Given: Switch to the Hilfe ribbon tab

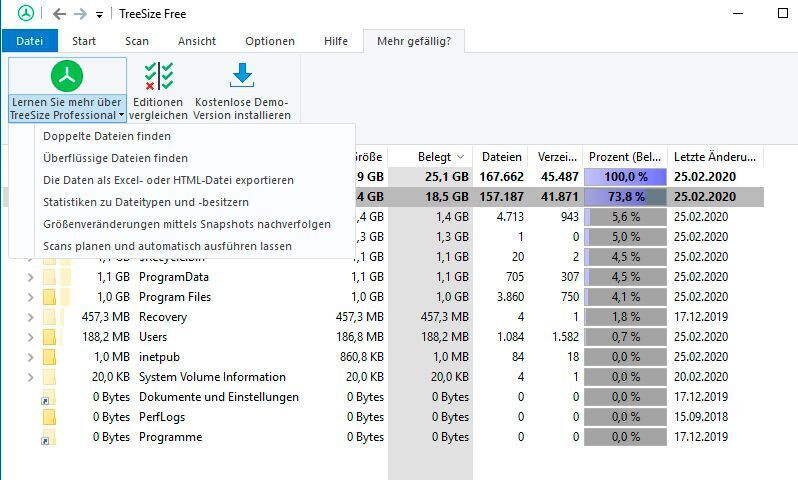Looking at the screenshot, I should 336,41.
